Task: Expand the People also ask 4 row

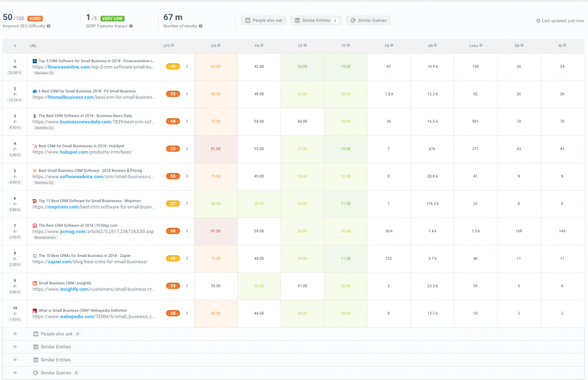Action: [x=293, y=334]
